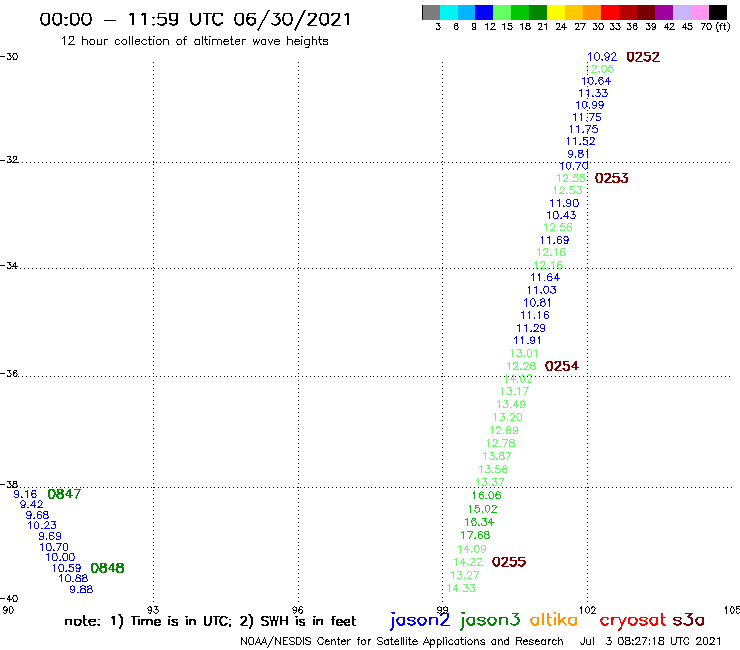Click the 16.06 wave height value
740x650 pixels.
pos(487,496)
